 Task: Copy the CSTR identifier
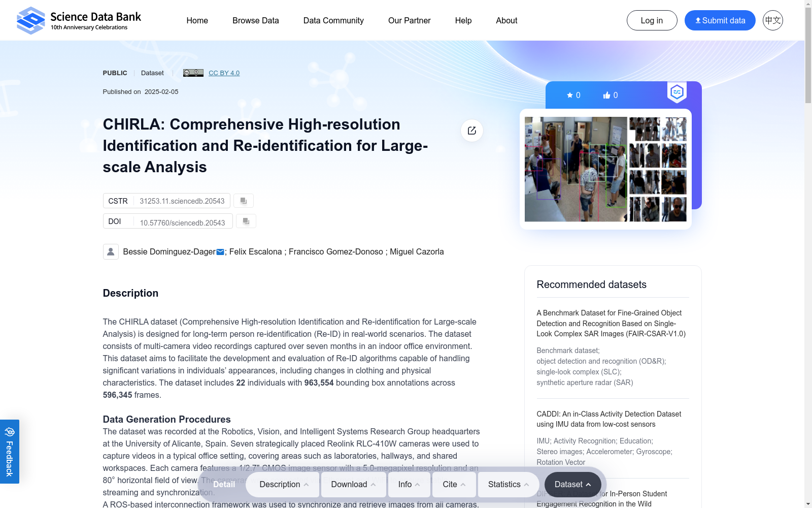point(244,201)
